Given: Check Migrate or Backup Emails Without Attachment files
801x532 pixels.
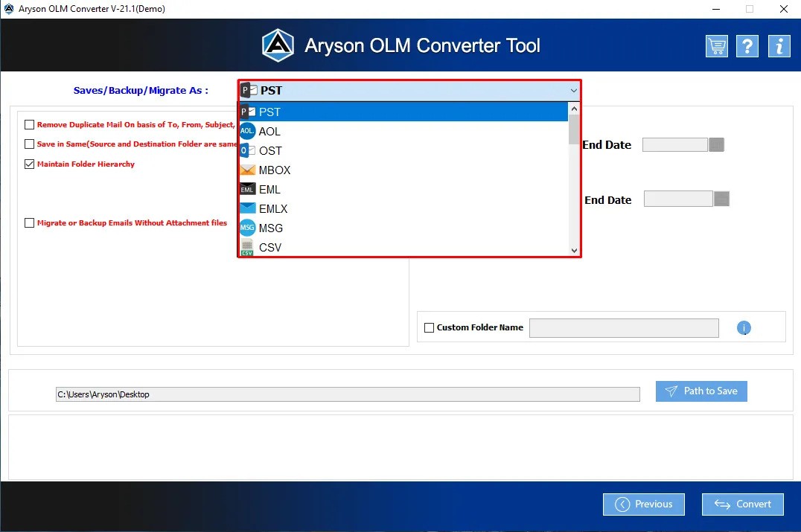Looking at the screenshot, I should click(30, 222).
